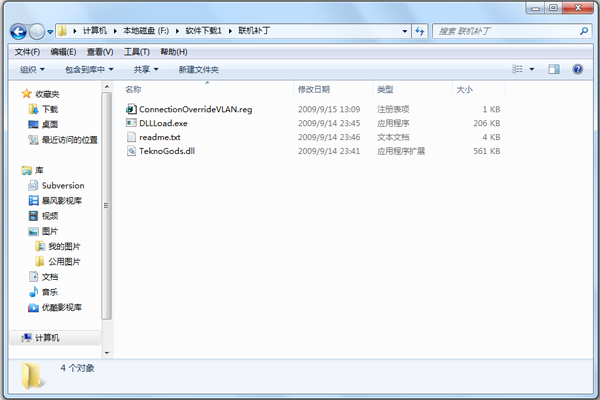Click the 音乐 note icon
This screenshot has width=600, height=400.
click(33, 292)
